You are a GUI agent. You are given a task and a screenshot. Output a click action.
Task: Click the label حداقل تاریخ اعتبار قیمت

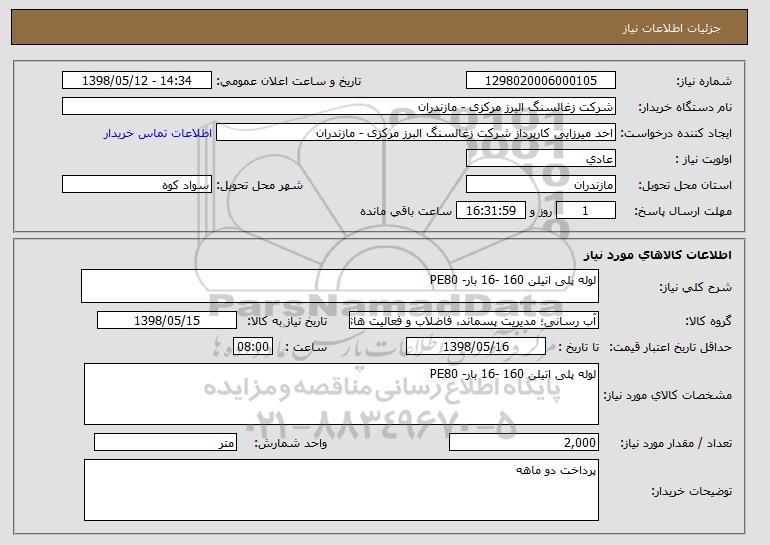(671, 347)
